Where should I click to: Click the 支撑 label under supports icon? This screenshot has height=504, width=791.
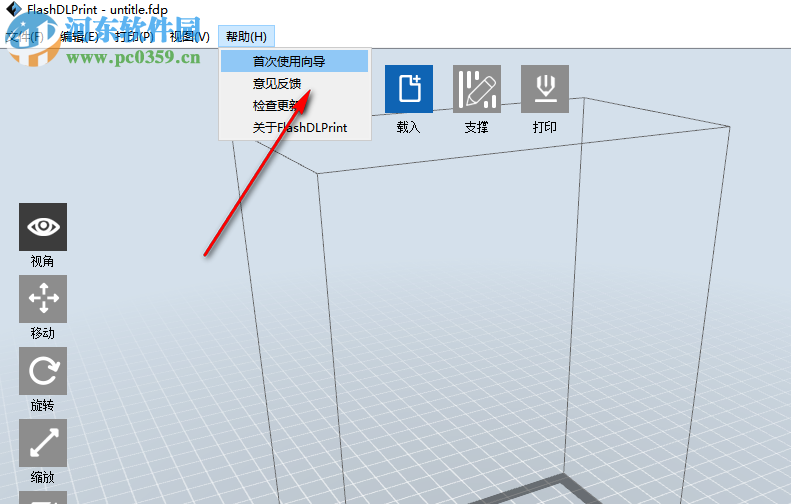[x=477, y=127]
